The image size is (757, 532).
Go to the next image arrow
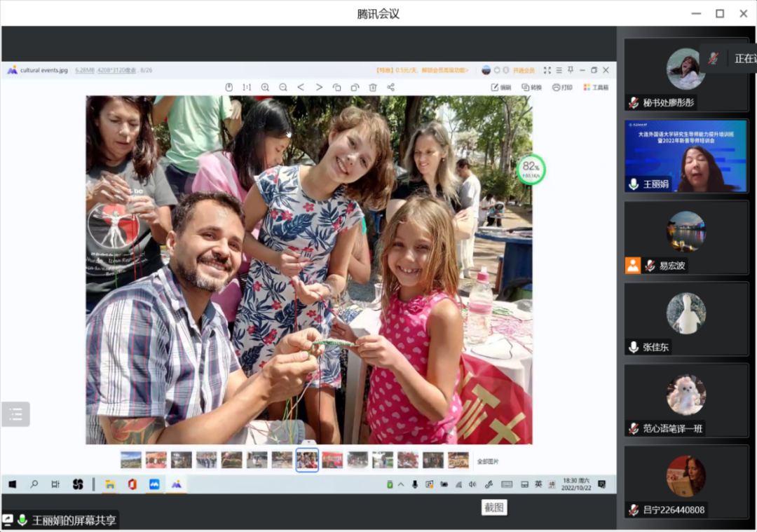pos(319,88)
